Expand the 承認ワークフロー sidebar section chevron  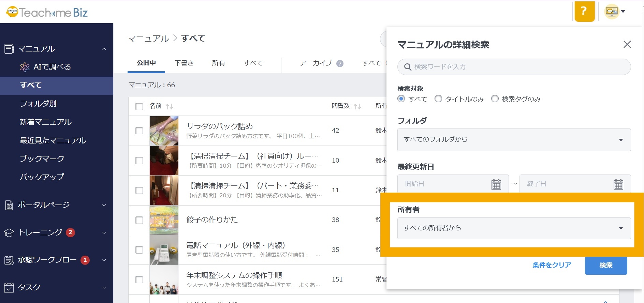pyautogui.click(x=104, y=260)
